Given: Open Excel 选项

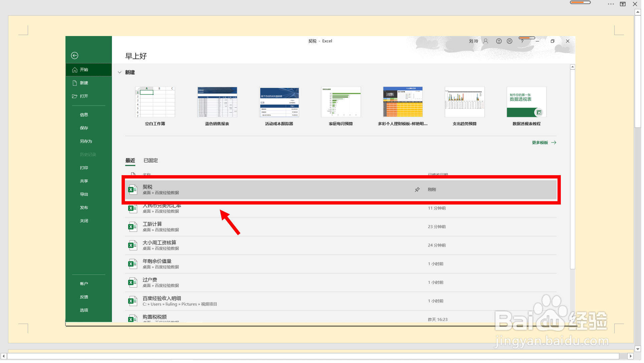Looking at the screenshot, I should pyautogui.click(x=89, y=311).
